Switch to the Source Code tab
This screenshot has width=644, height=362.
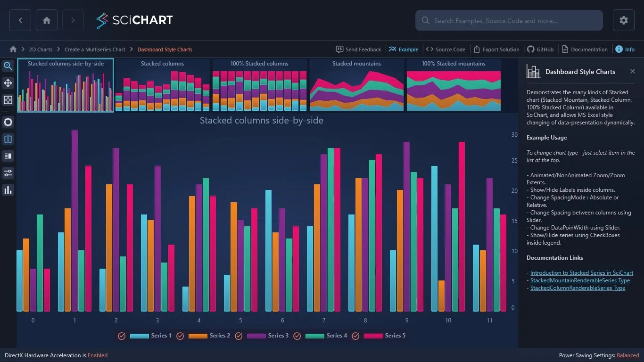(446, 49)
